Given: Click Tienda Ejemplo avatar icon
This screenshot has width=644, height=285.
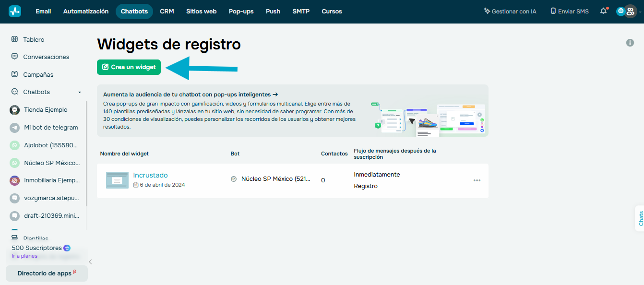Looking at the screenshot, I should 14,110.
